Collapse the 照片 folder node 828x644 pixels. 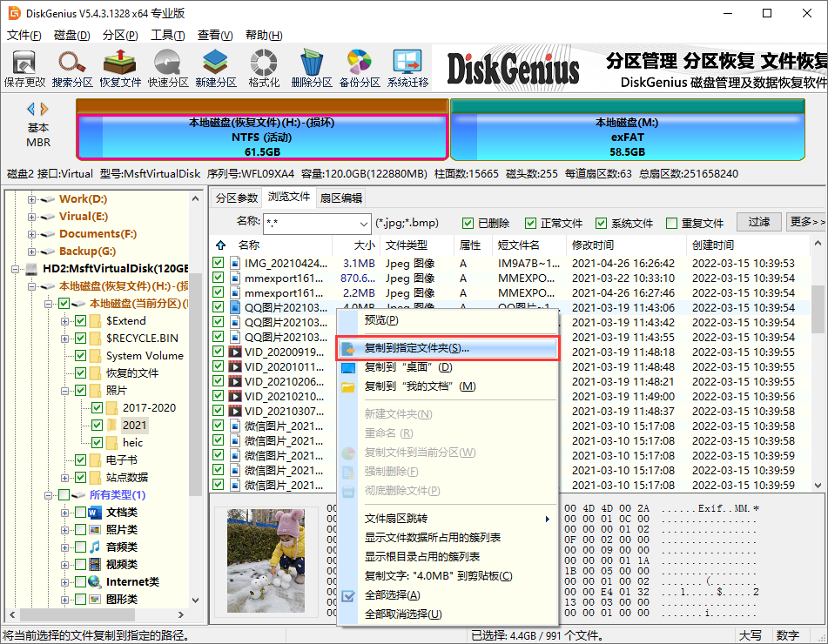pos(64,391)
